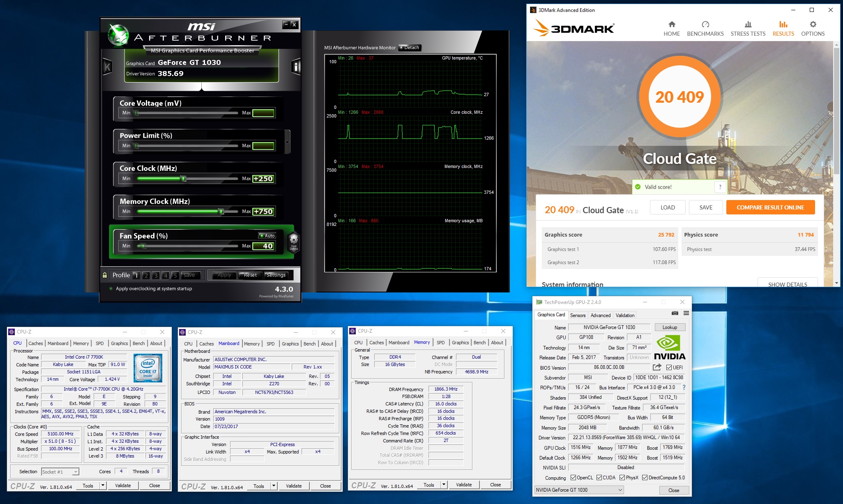
Task: Open 3DMark Stress Tests section
Action: [748, 29]
